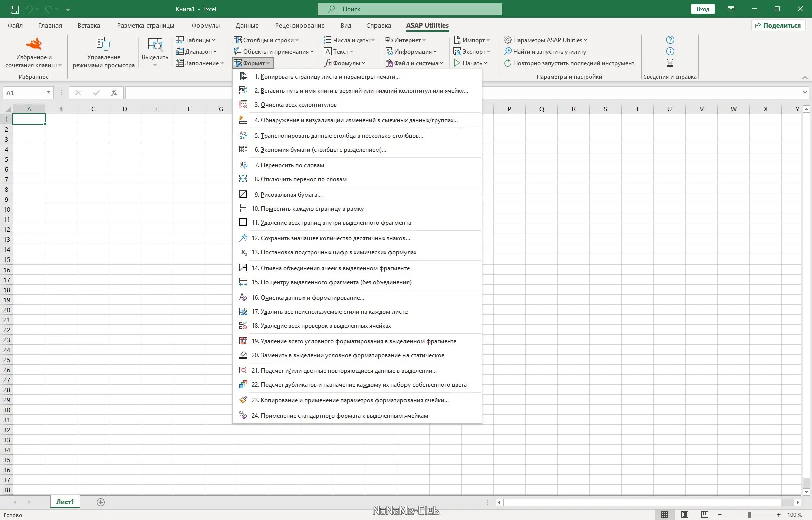Select the Лист1 sheet tab
Image resolution: width=812 pixels, height=520 pixels.
65,502
